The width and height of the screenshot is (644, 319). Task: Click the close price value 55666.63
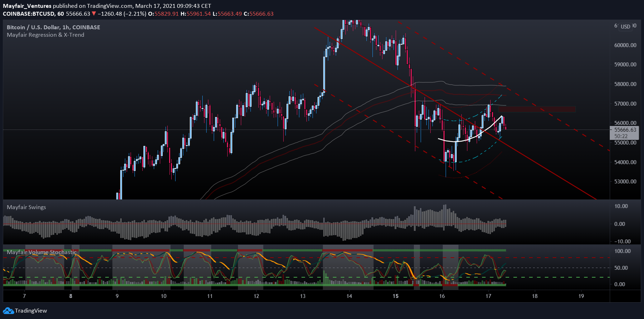261,14
